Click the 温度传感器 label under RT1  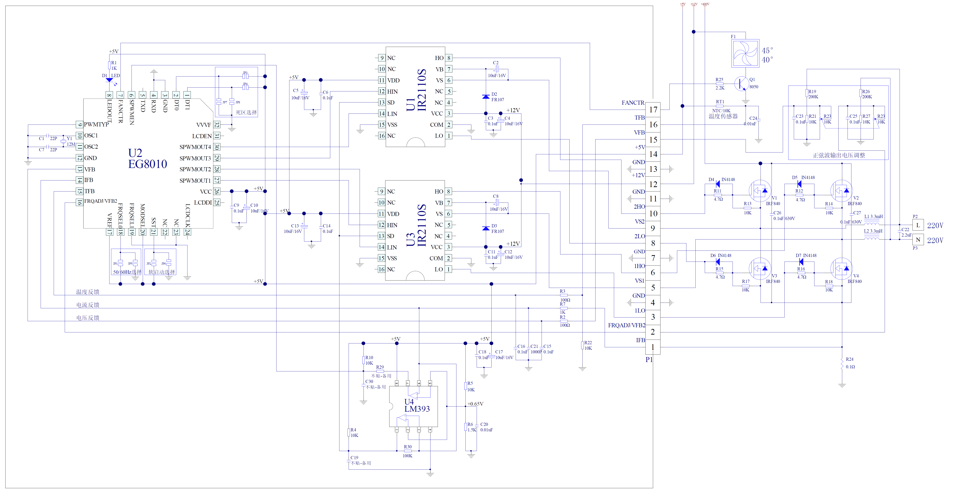click(723, 116)
